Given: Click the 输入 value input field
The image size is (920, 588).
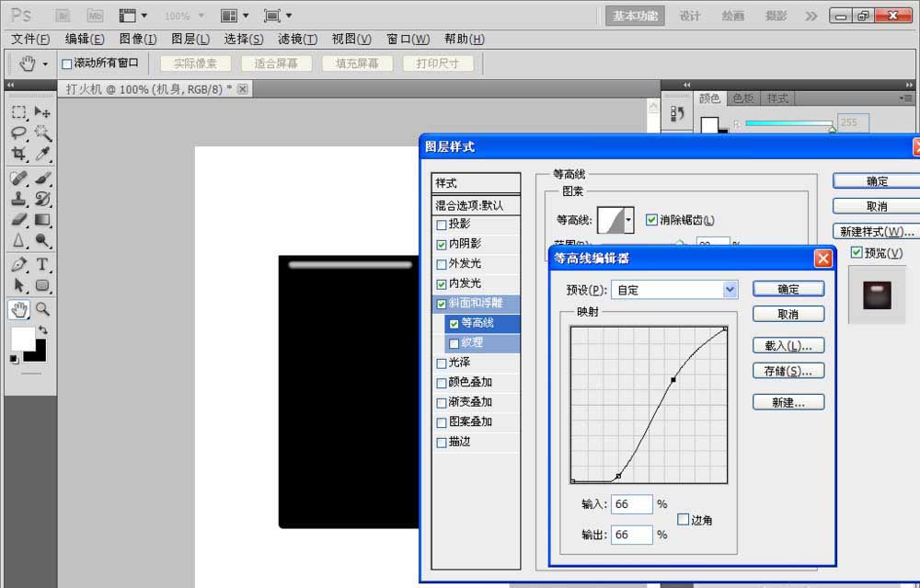Looking at the screenshot, I should point(631,503).
